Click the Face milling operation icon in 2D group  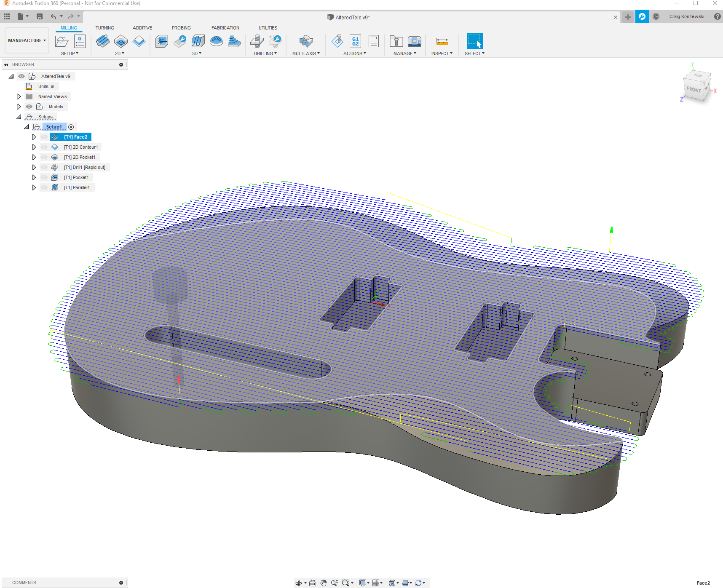pos(102,41)
